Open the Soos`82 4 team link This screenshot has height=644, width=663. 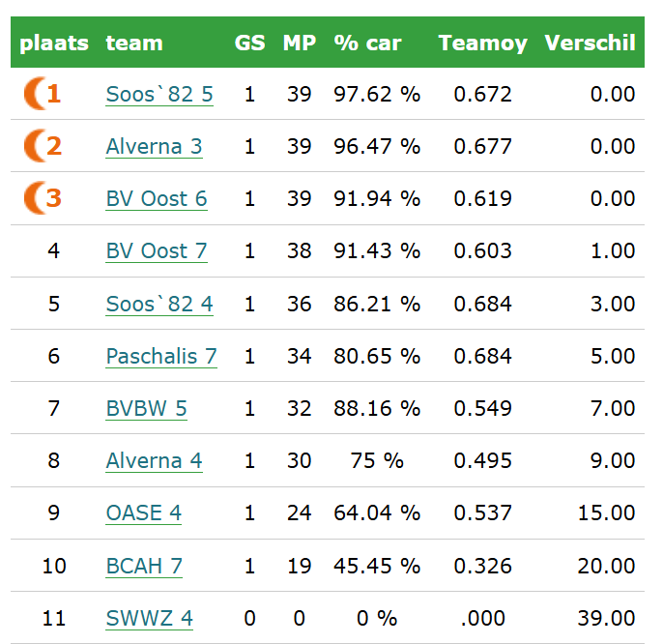(x=159, y=305)
